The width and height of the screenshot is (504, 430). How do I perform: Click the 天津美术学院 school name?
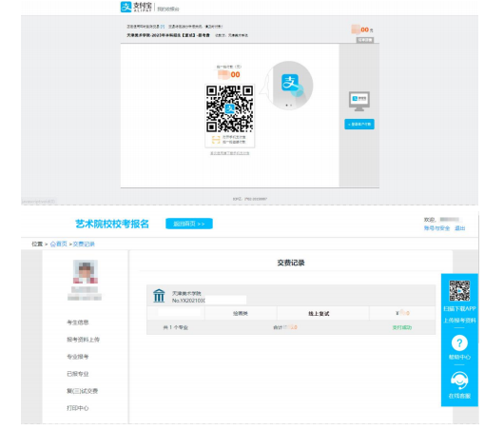pos(186,293)
